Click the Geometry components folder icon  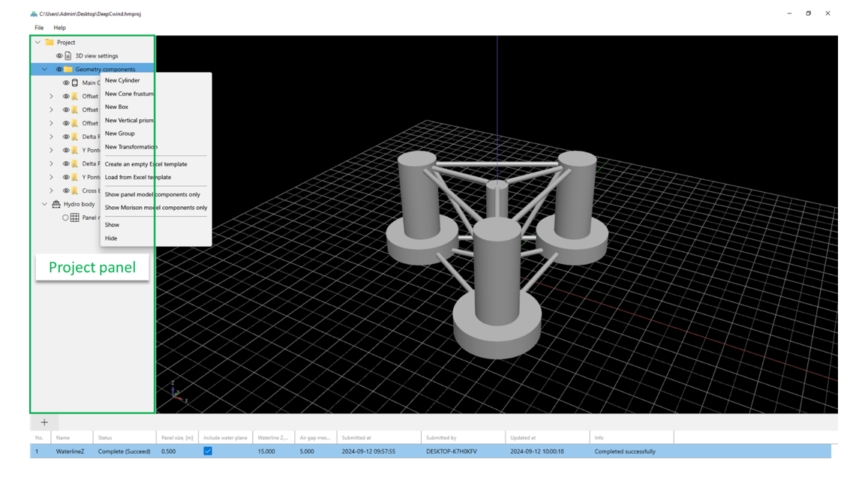tap(68, 69)
